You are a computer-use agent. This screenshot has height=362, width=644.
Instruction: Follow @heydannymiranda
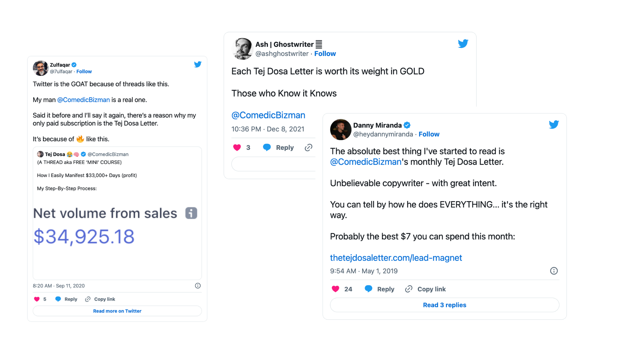point(429,134)
